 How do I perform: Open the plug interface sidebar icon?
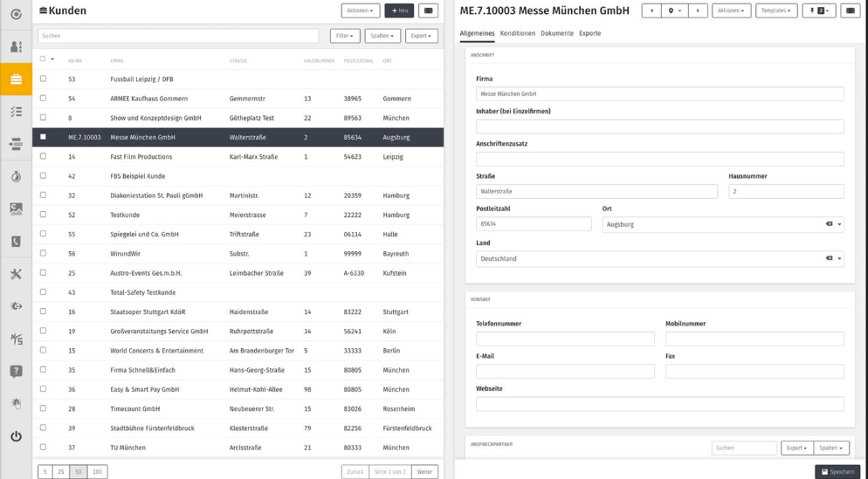(16, 306)
